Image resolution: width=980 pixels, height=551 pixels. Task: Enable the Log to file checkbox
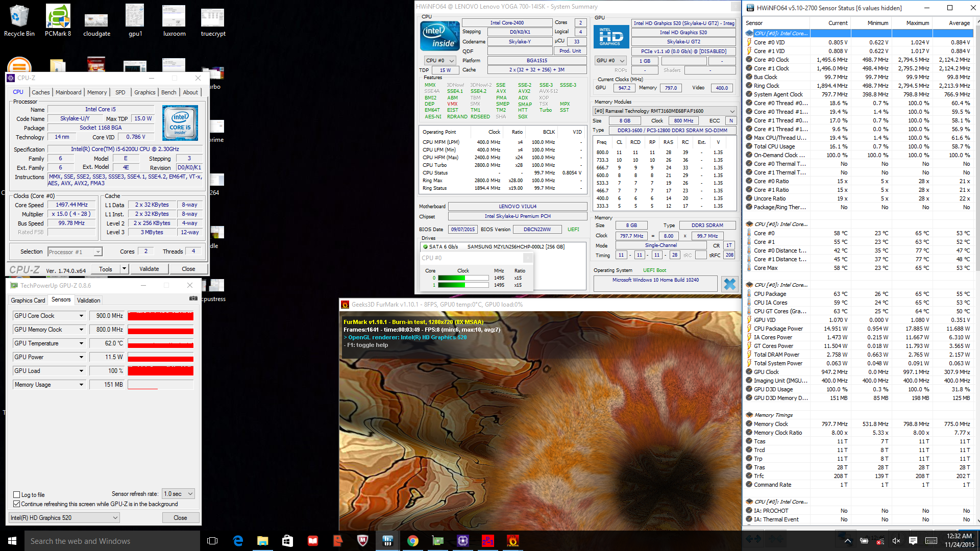[x=17, y=495]
